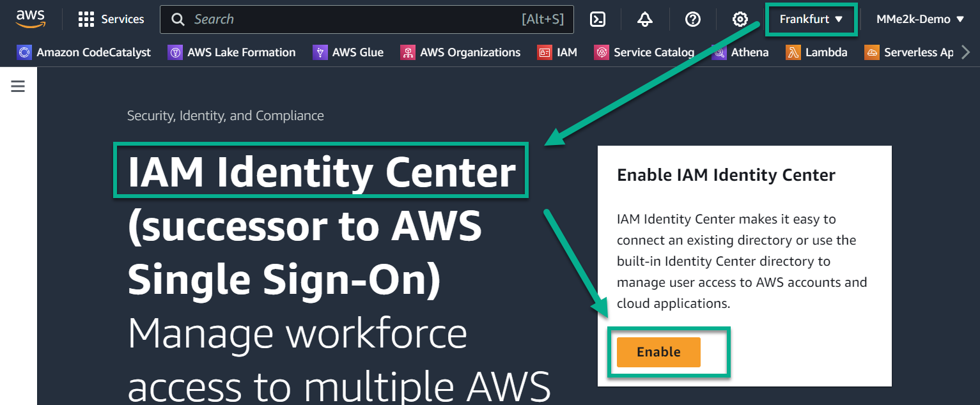Open the settings gear
This screenshot has height=405, width=980.
[x=740, y=19]
